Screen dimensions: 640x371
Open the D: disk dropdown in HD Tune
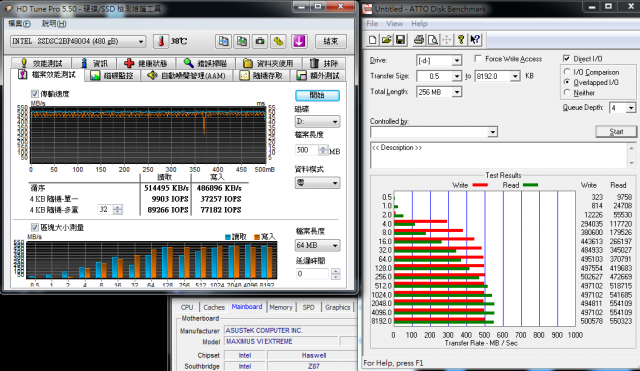[317, 122]
